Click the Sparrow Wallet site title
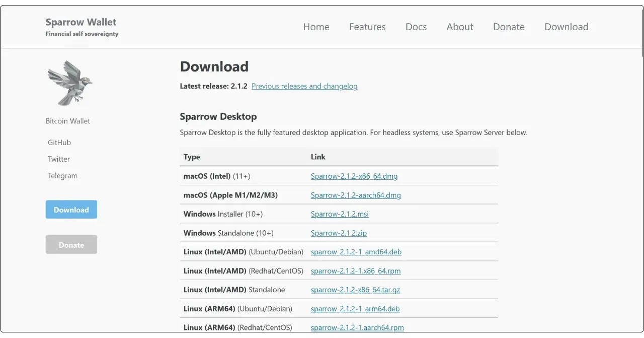This screenshot has width=644, height=338. click(x=81, y=22)
